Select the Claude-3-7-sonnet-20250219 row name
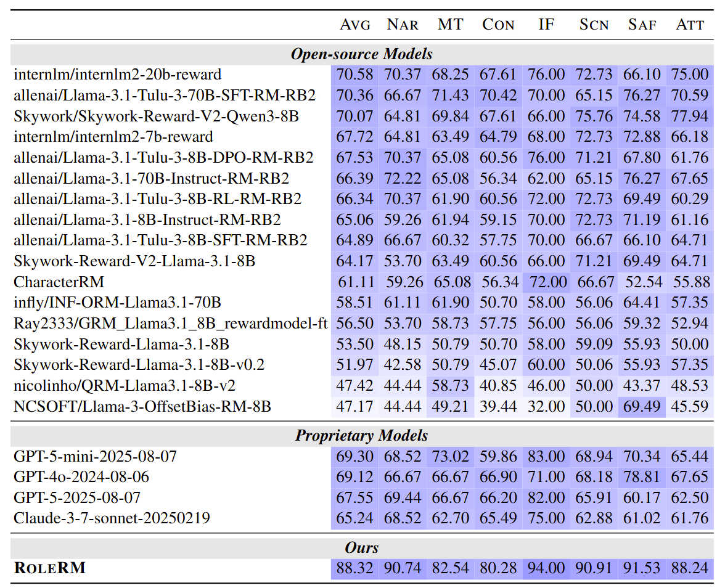This screenshot has width=725, height=588. (x=112, y=518)
